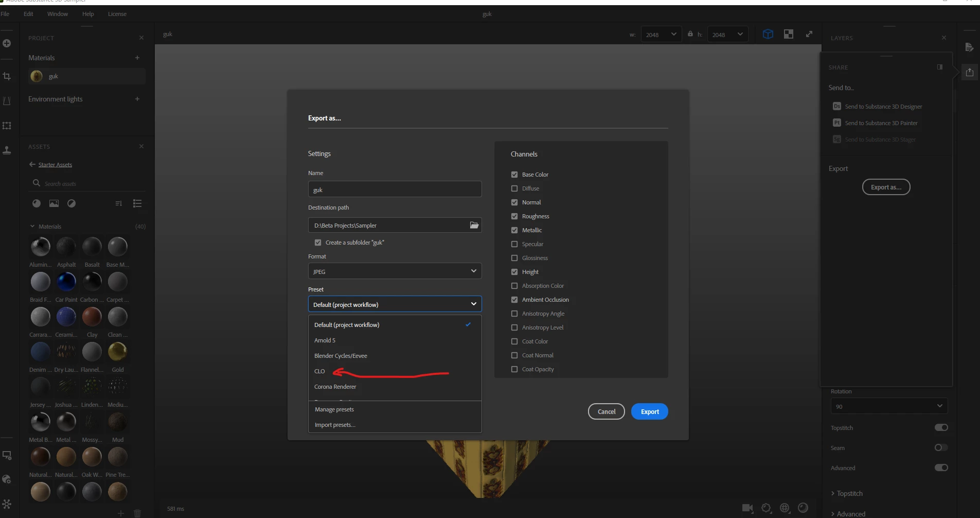Expand viewport to fullscreen icon
Image resolution: width=980 pixels, height=518 pixels.
coord(809,34)
